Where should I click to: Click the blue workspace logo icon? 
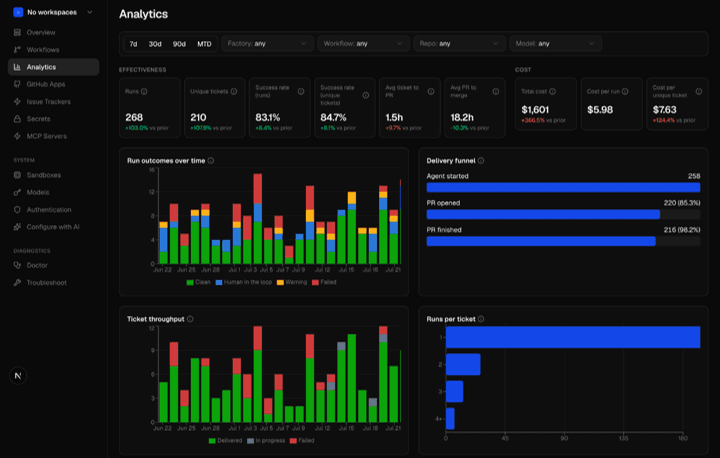[x=18, y=12]
